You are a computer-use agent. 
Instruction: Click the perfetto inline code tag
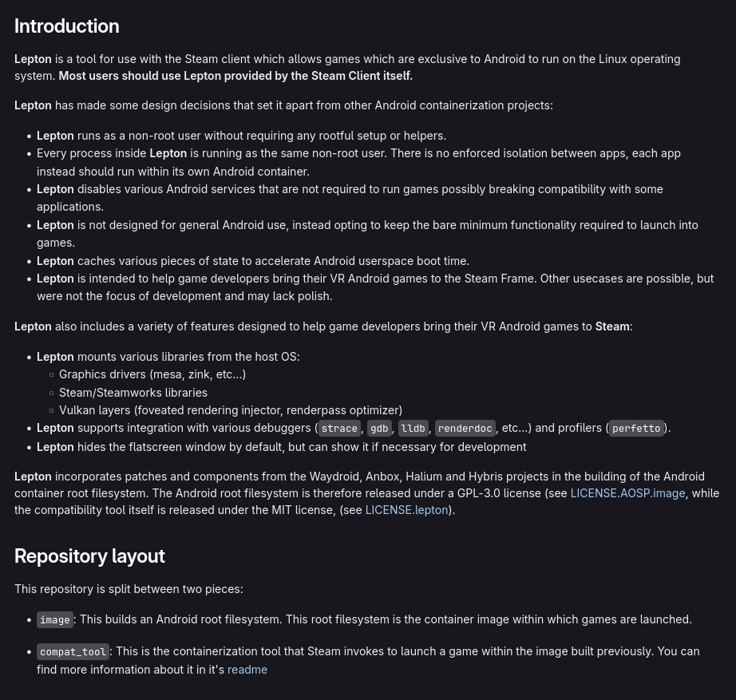(x=636, y=428)
